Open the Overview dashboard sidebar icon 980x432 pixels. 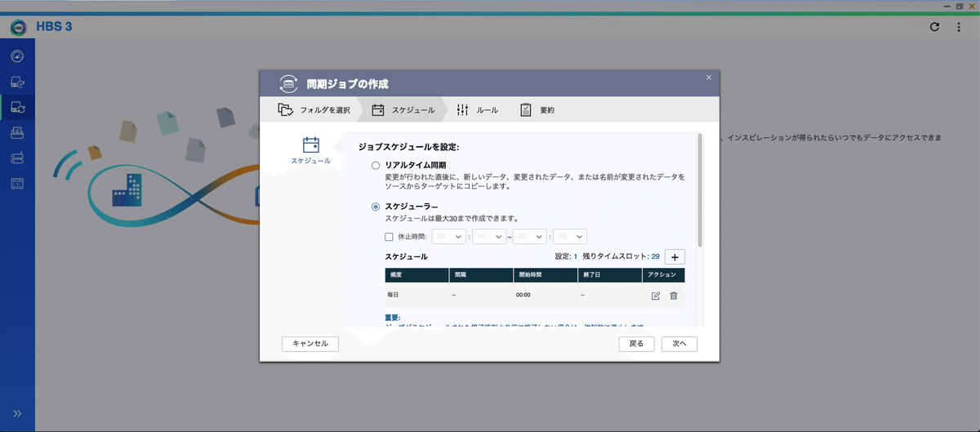click(17, 56)
